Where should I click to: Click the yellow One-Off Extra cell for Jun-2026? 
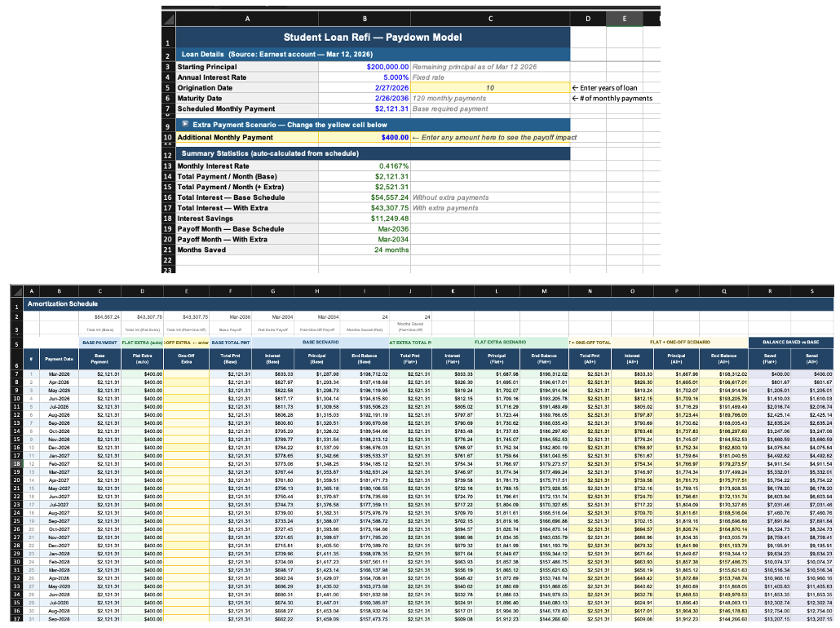(x=187, y=399)
